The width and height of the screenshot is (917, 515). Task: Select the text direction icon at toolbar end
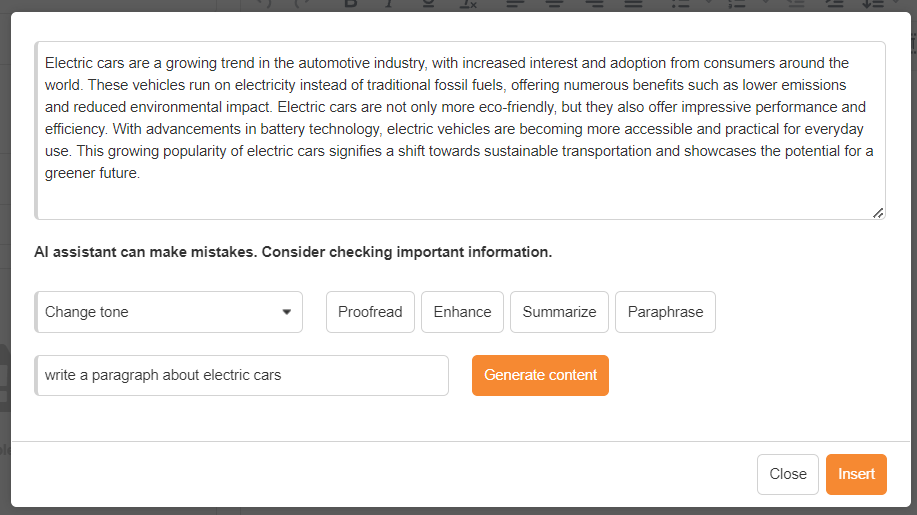tap(873, 5)
